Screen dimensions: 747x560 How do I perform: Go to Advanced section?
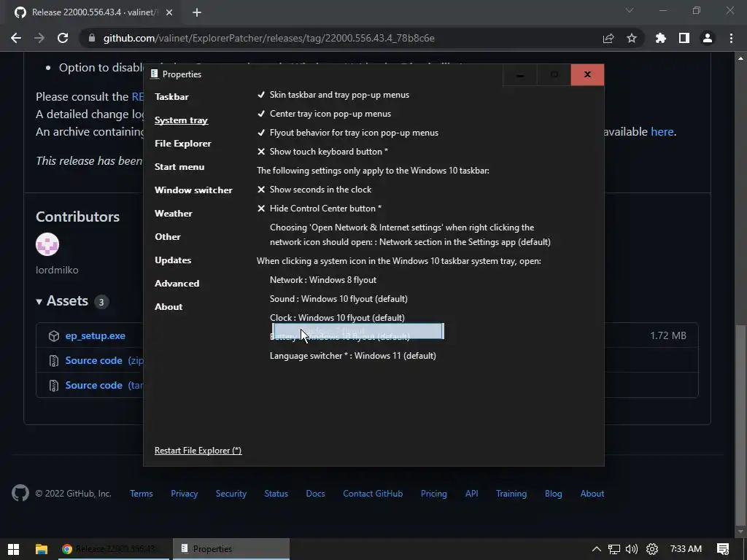pyautogui.click(x=177, y=284)
